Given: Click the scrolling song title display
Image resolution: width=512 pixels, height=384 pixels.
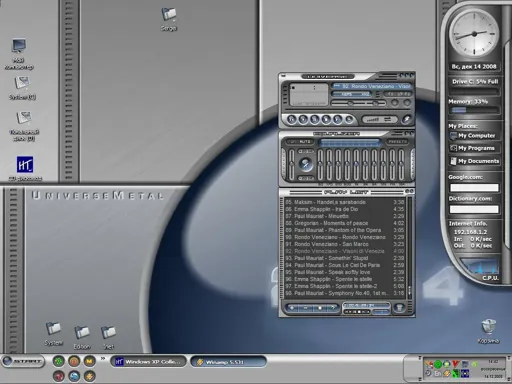Looking at the screenshot, I should pyautogui.click(x=371, y=86).
